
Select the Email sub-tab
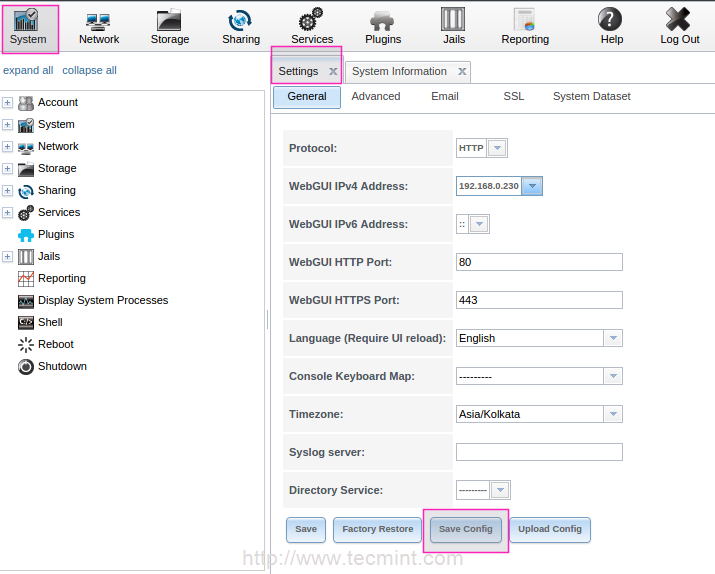pyautogui.click(x=445, y=97)
